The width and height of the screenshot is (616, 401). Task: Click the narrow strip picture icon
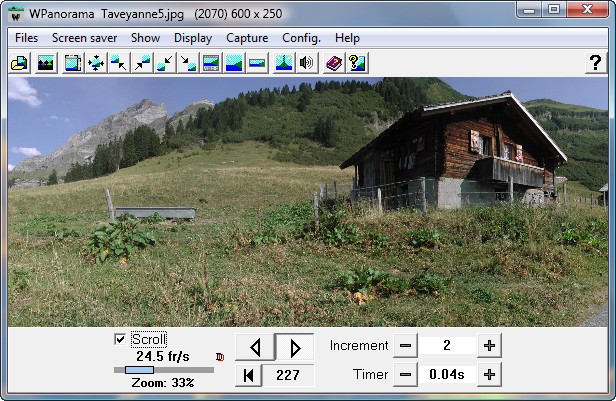pyautogui.click(x=257, y=63)
